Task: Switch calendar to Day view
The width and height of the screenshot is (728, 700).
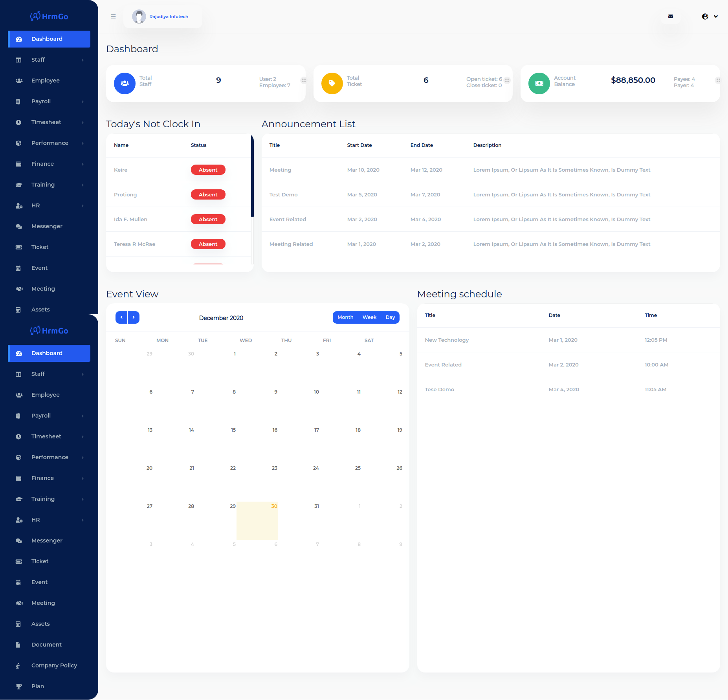Action: pyautogui.click(x=390, y=317)
